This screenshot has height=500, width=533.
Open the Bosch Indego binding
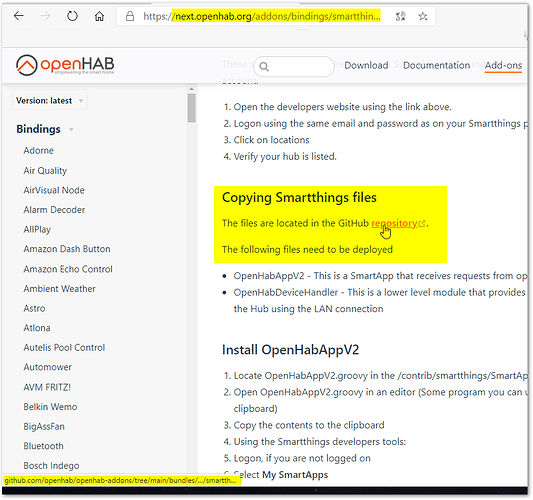click(x=51, y=466)
